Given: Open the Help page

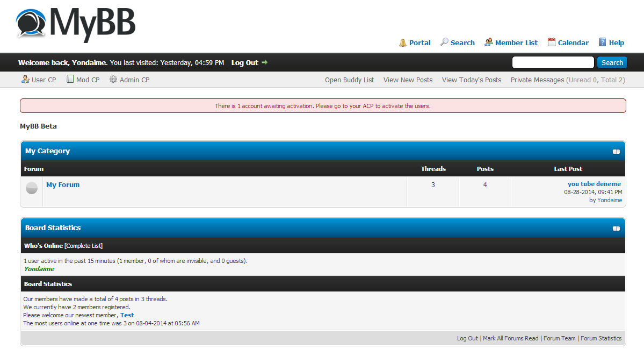Looking at the screenshot, I should pyautogui.click(x=617, y=43).
